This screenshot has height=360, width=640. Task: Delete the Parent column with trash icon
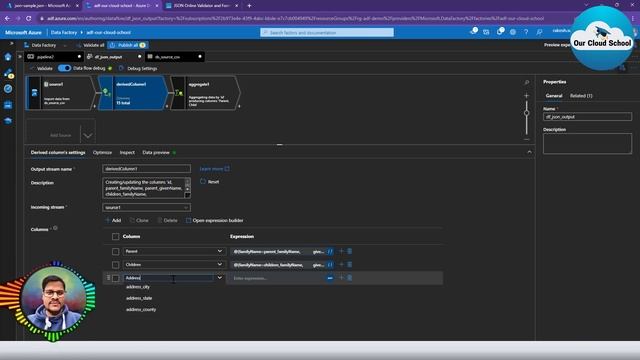[x=349, y=251]
